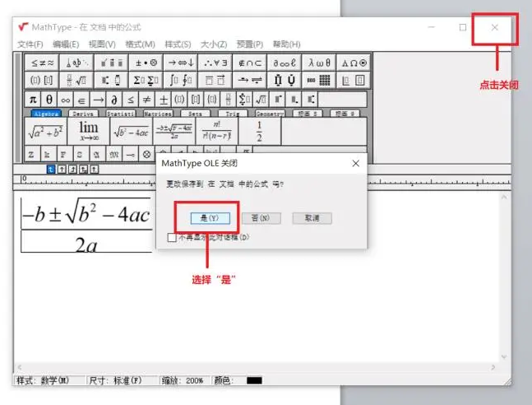532x405 pixels.
Task: Switch to the Sets tab
Action: [x=195, y=114]
